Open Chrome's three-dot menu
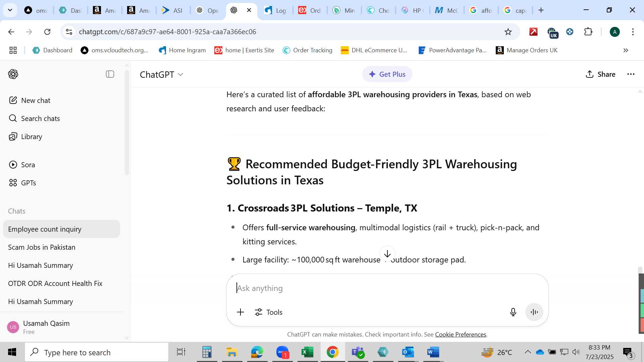The height and width of the screenshot is (362, 644). click(x=633, y=32)
